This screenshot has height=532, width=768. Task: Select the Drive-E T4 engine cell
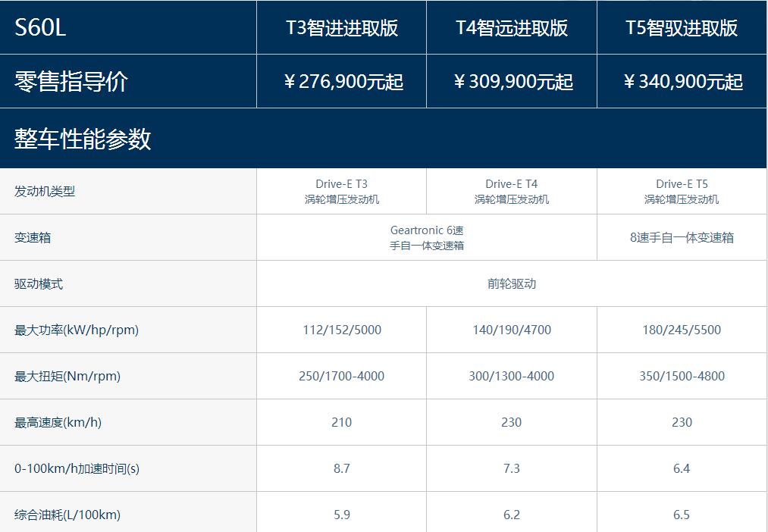pos(512,192)
